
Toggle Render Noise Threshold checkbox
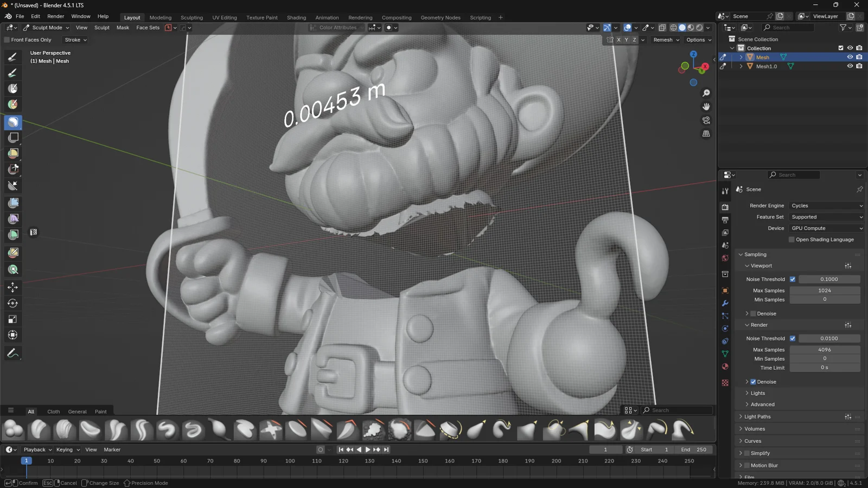[793, 338]
